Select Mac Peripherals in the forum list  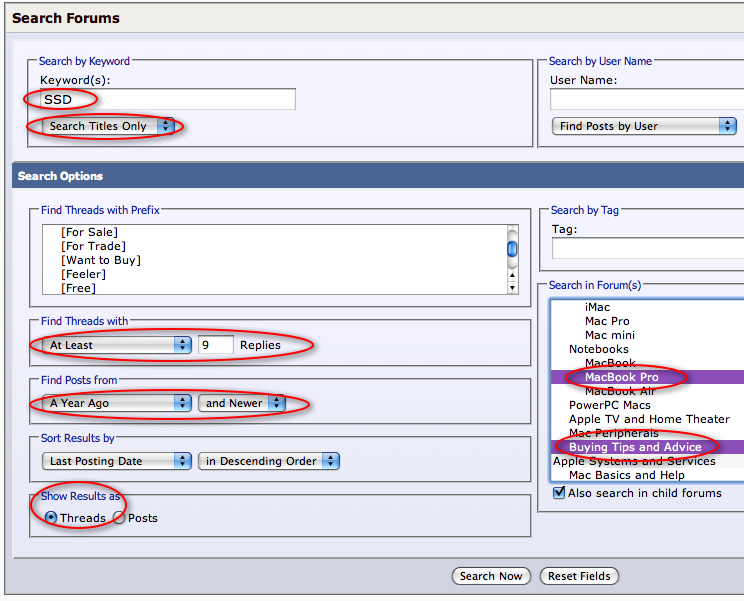[614, 433]
